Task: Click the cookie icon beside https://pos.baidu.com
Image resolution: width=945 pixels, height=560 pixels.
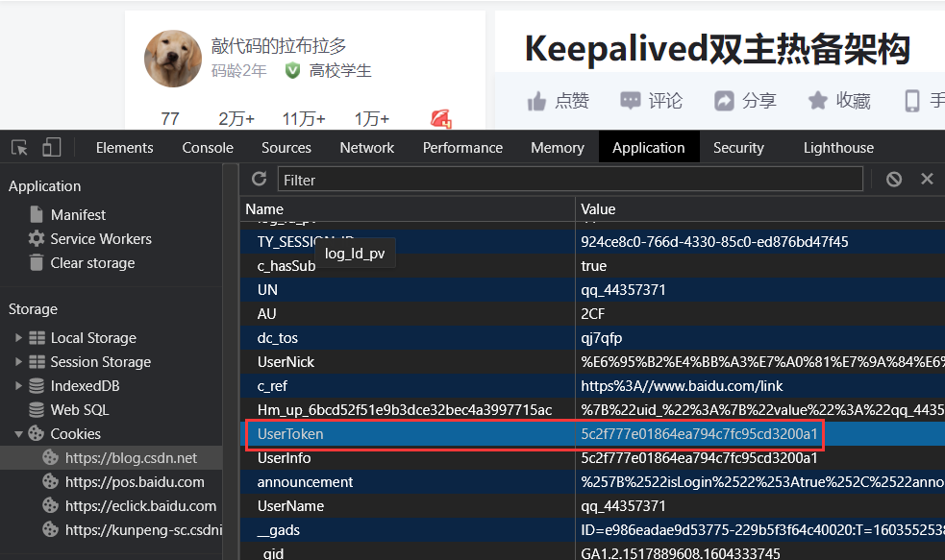Action: (52, 481)
